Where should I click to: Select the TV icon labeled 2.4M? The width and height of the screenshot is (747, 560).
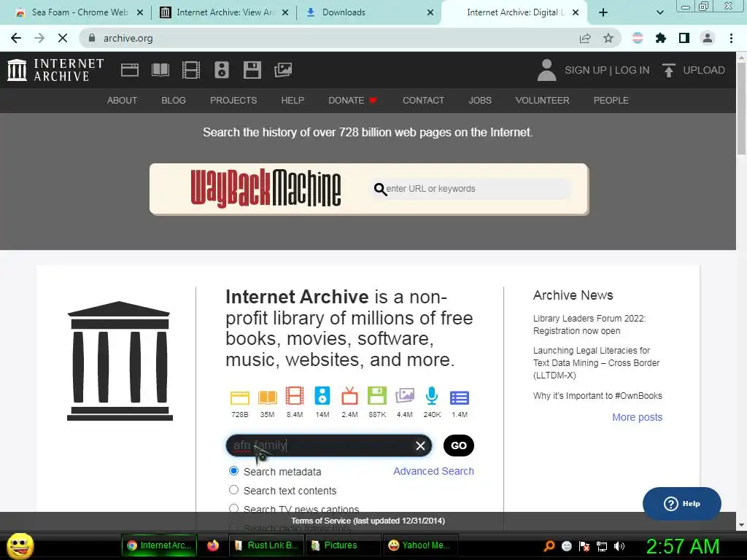tap(349, 396)
